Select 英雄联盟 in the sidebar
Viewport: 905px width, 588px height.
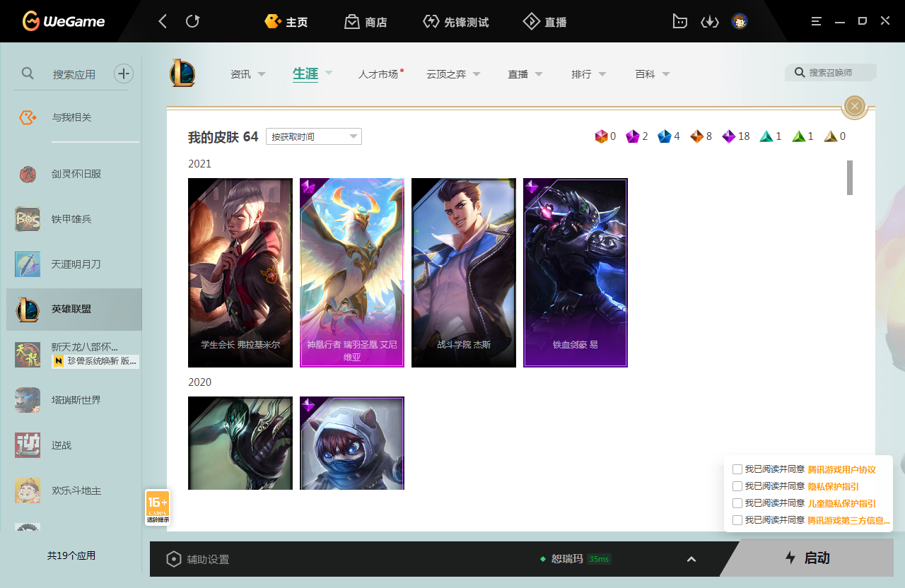click(x=74, y=310)
